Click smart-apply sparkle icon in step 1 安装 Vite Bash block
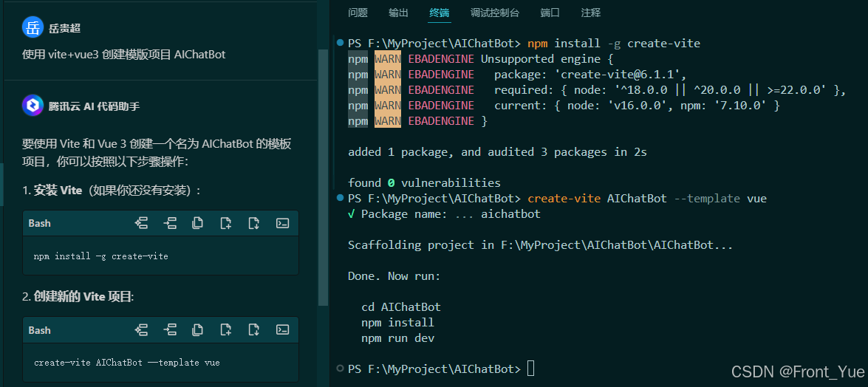This screenshot has height=387, width=868. coord(141,223)
